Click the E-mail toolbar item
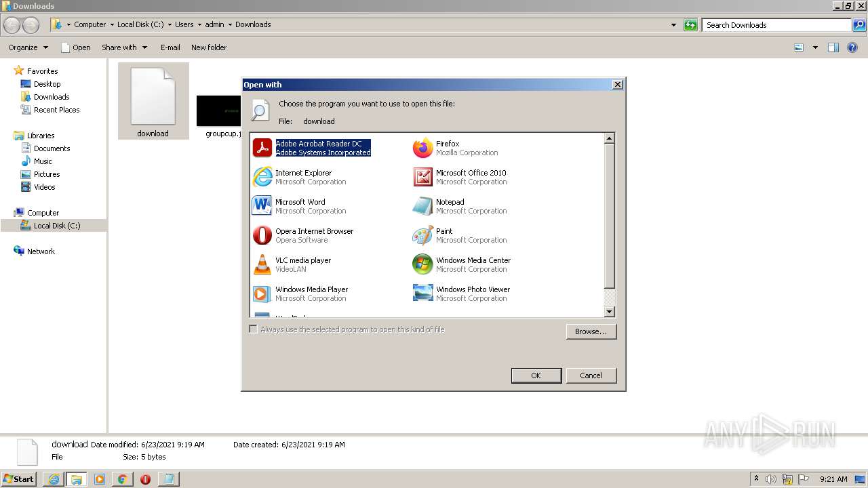The height and width of the screenshot is (488, 868). pos(170,47)
